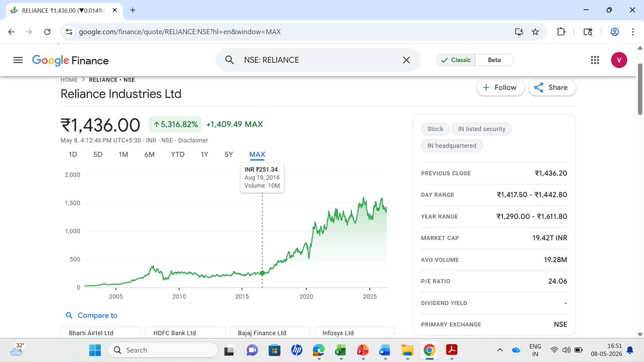The width and height of the screenshot is (644, 362).
Task: Bookmark this page with the star icon
Action: point(535,32)
